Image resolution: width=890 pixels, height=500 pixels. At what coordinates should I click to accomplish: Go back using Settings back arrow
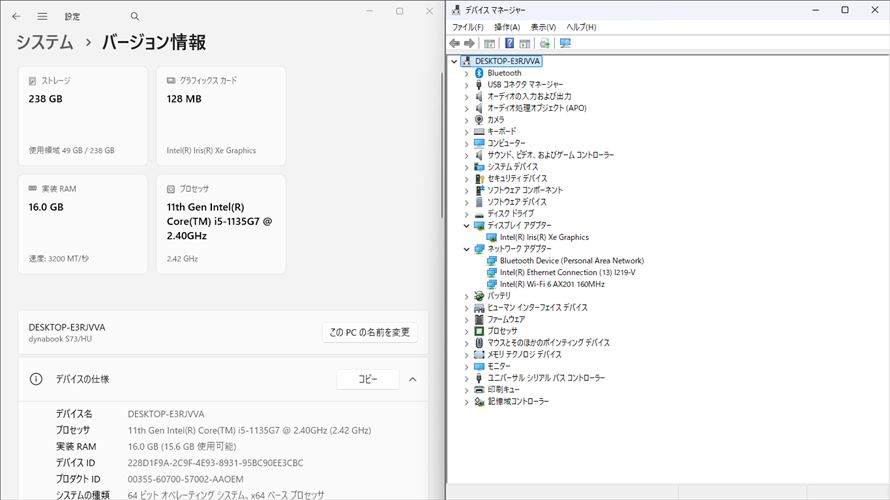[x=16, y=16]
